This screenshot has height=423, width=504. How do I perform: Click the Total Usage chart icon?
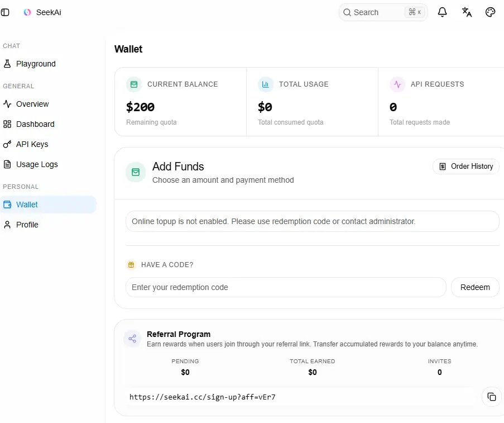click(266, 84)
